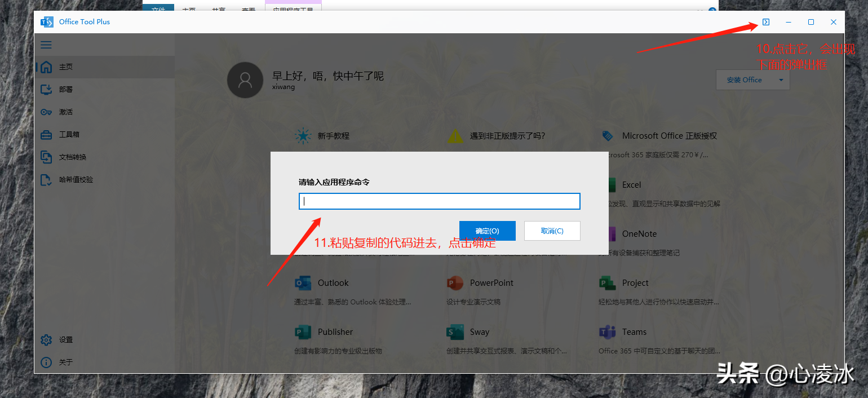Click the 请输入应用程序命令 label
This screenshot has height=398, width=868.
334,182
